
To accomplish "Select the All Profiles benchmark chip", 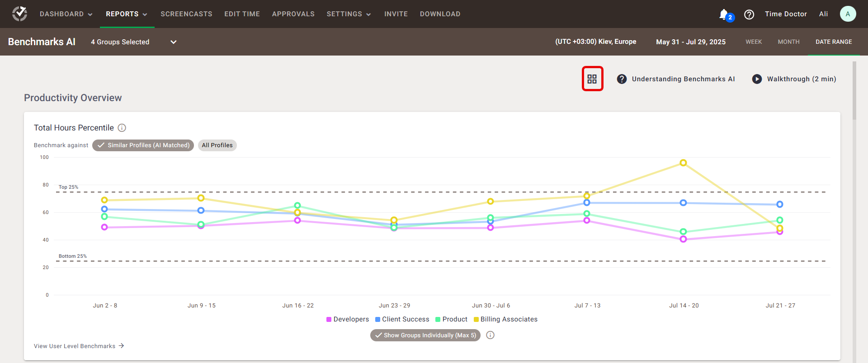I will pos(217,145).
